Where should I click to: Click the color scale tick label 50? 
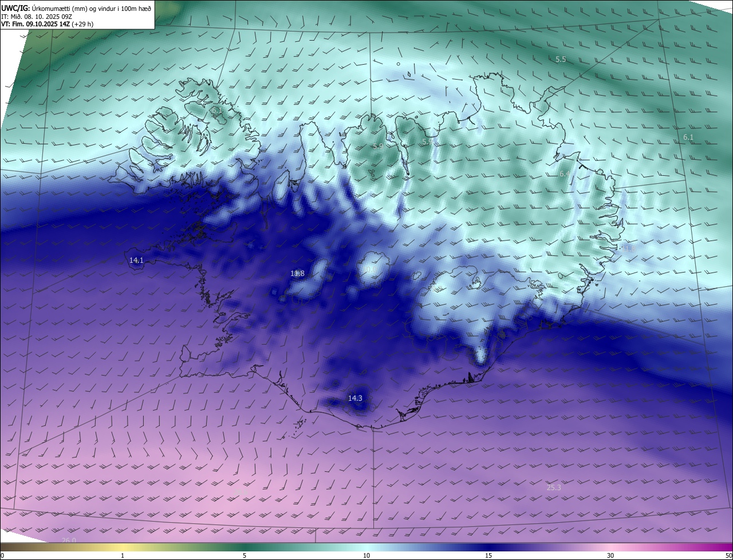tap(728, 555)
